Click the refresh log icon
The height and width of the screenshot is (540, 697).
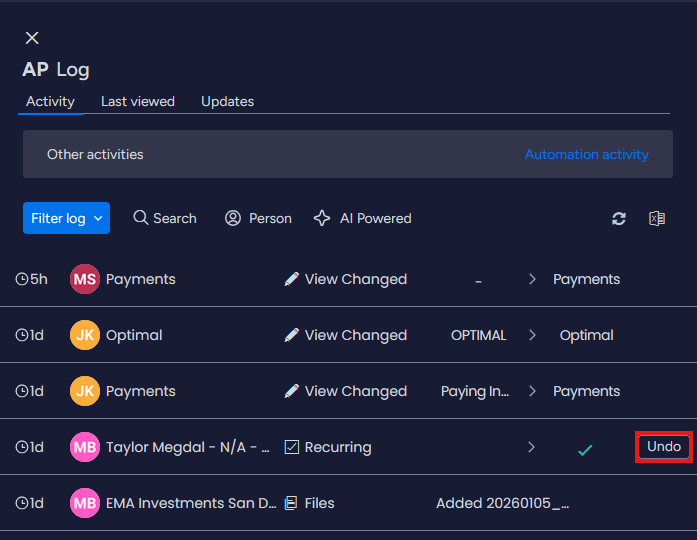pyautogui.click(x=619, y=218)
